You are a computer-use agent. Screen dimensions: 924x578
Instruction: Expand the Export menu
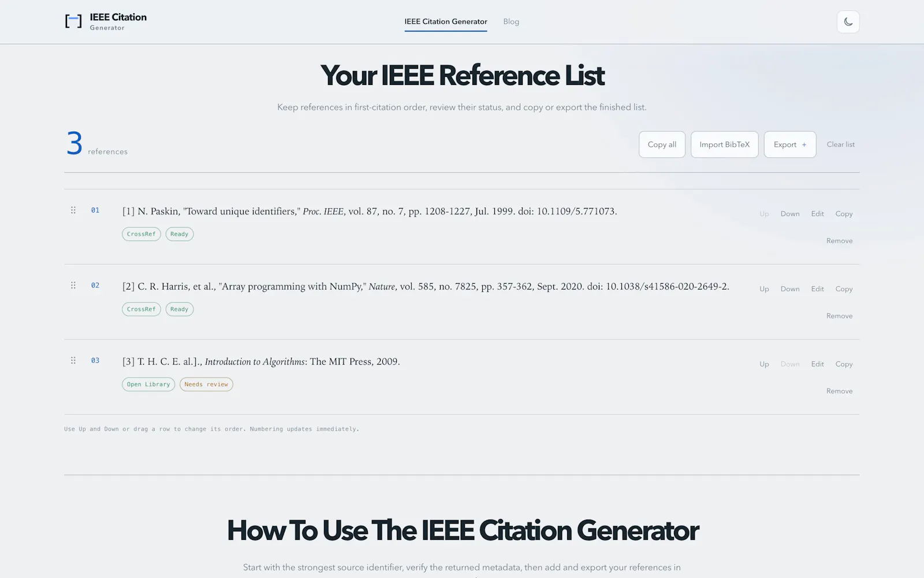[790, 144]
